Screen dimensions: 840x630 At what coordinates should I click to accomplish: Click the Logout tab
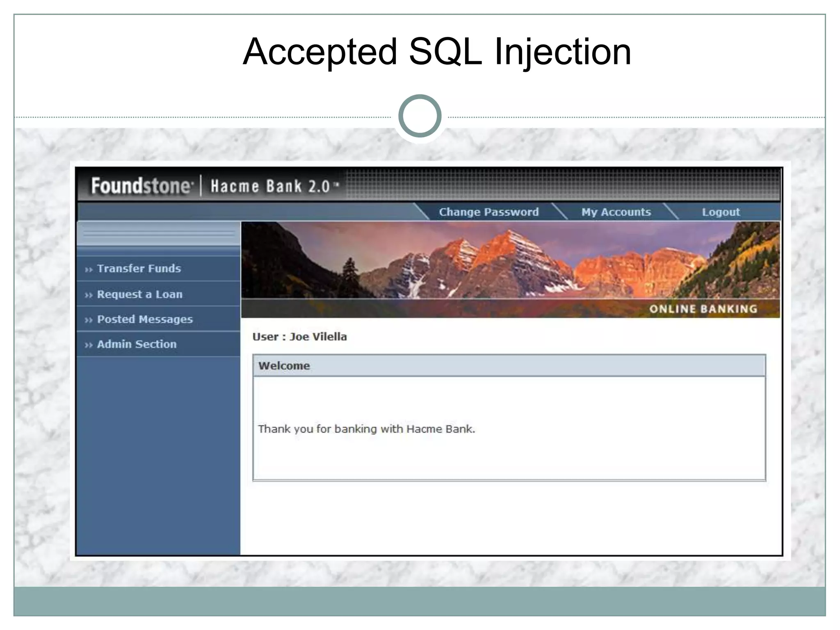[721, 212]
